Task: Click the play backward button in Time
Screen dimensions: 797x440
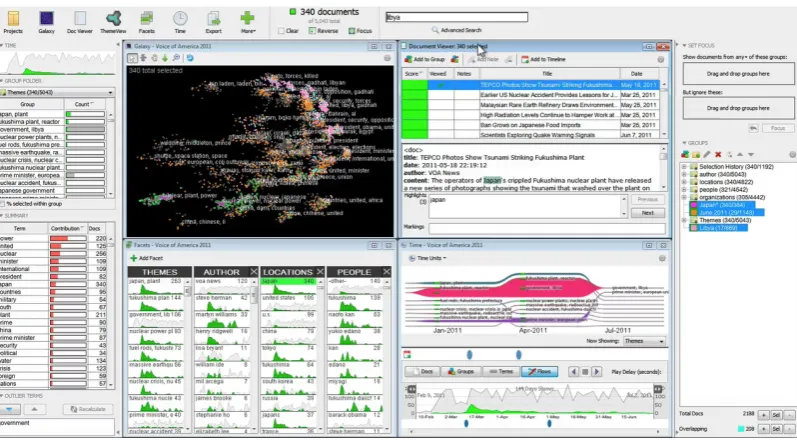Action: [574, 372]
